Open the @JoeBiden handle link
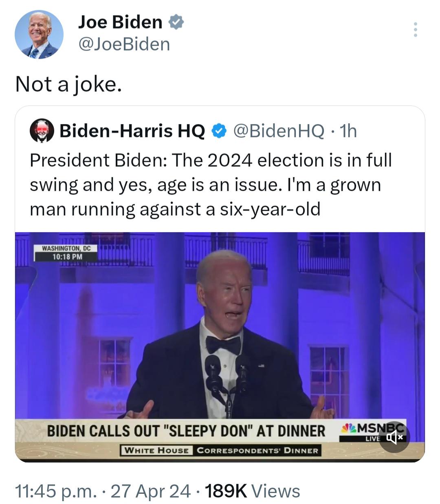 (x=124, y=44)
